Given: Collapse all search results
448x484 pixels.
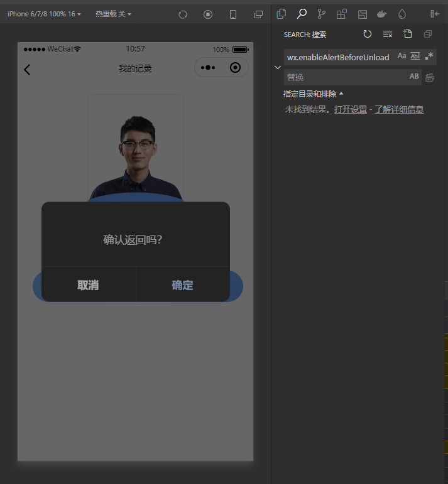Looking at the screenshot, I should tap(428, 34).
